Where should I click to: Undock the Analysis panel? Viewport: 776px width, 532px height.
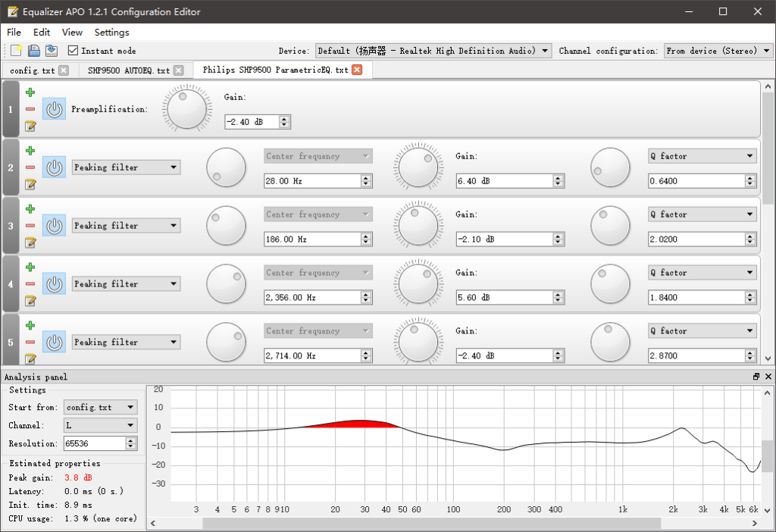pyautogui.click(x=756, y=377)
